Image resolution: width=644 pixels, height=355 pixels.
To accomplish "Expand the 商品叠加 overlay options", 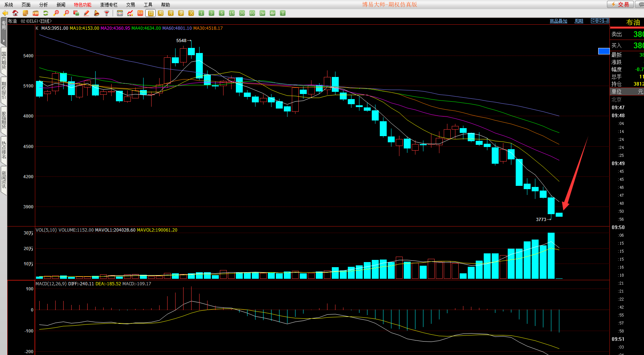I will click(x=558, y=21).
